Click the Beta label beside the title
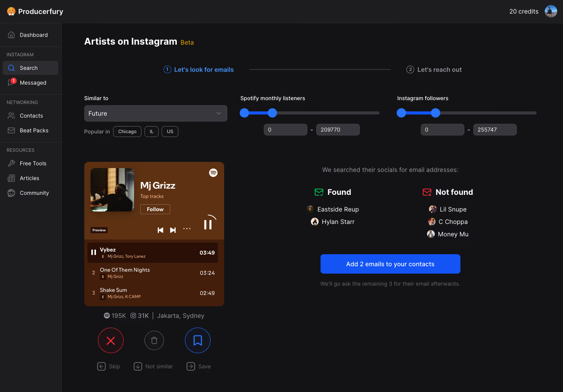 [x=187, y=43]
